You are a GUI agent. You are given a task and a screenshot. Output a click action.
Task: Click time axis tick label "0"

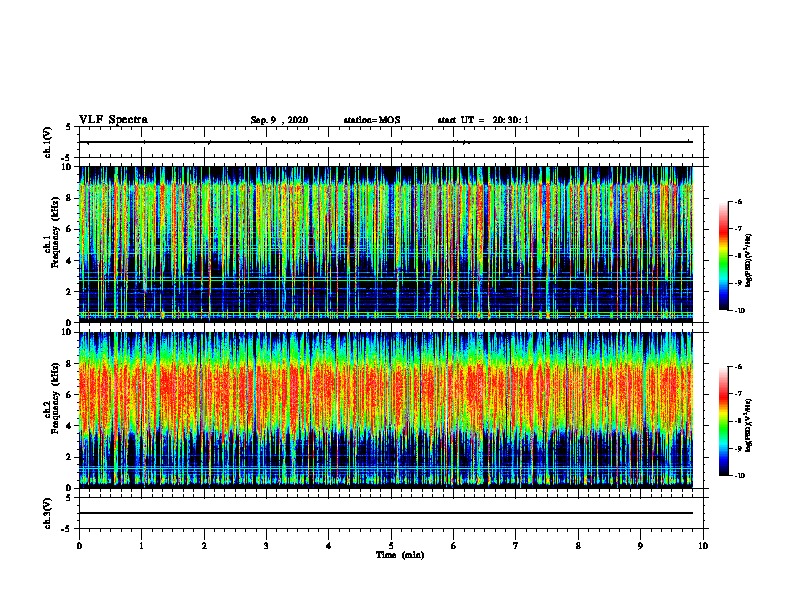coord(79,546)
